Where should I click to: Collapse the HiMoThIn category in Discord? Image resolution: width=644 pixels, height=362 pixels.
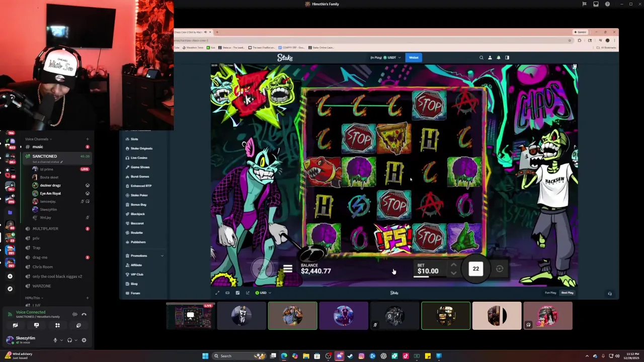click(34, 298)
